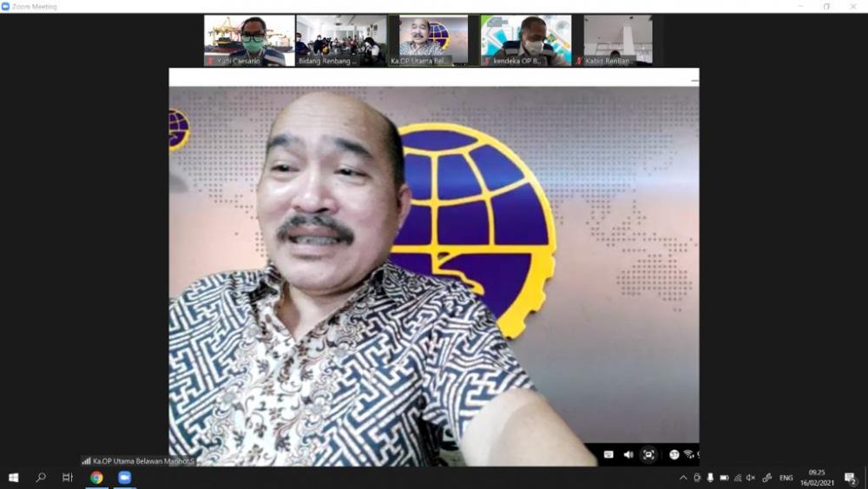Open the Zoom app from the taskbar
Image resolution: width=868 pixels, height=489 pixels.
[x=124, y=478]
